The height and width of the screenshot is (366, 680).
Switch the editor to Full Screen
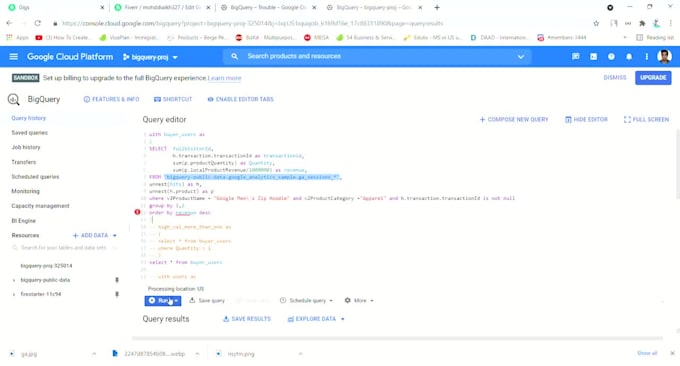[x=647, y=120]
